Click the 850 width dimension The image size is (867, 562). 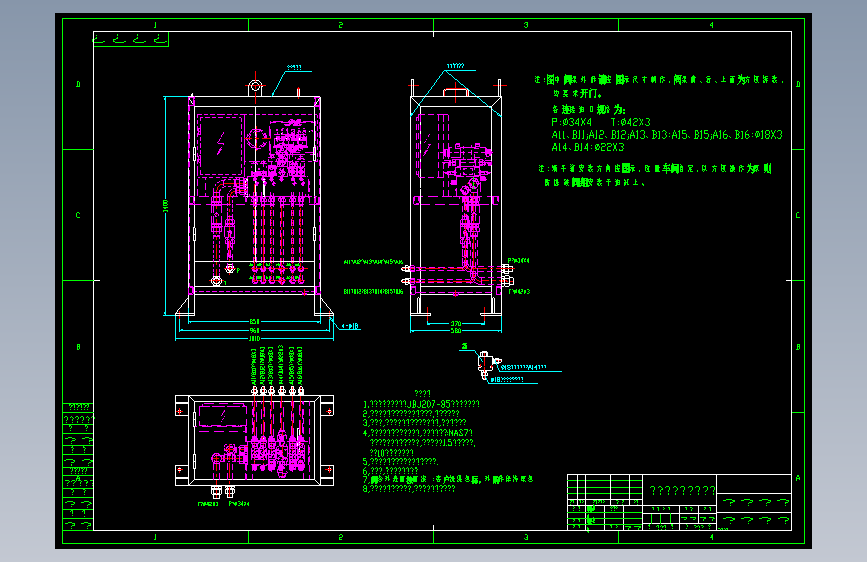254,321
